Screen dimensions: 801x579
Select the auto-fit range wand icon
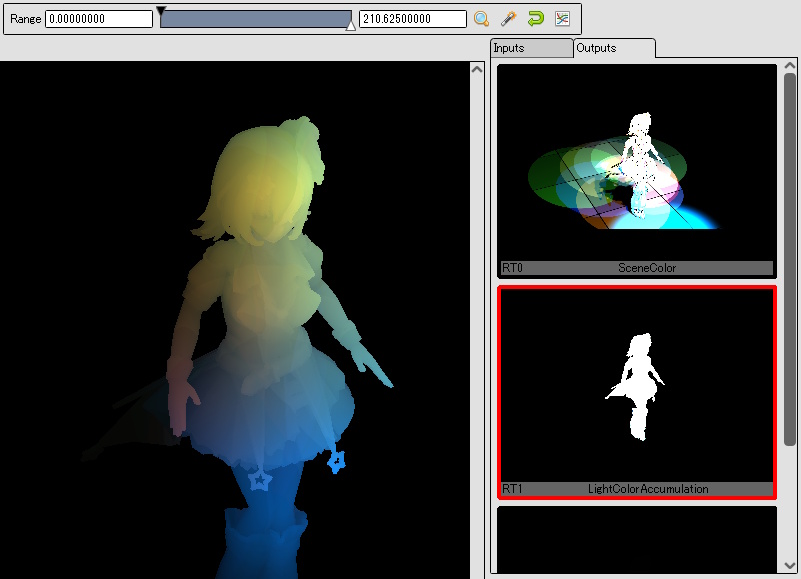(508, 19)
